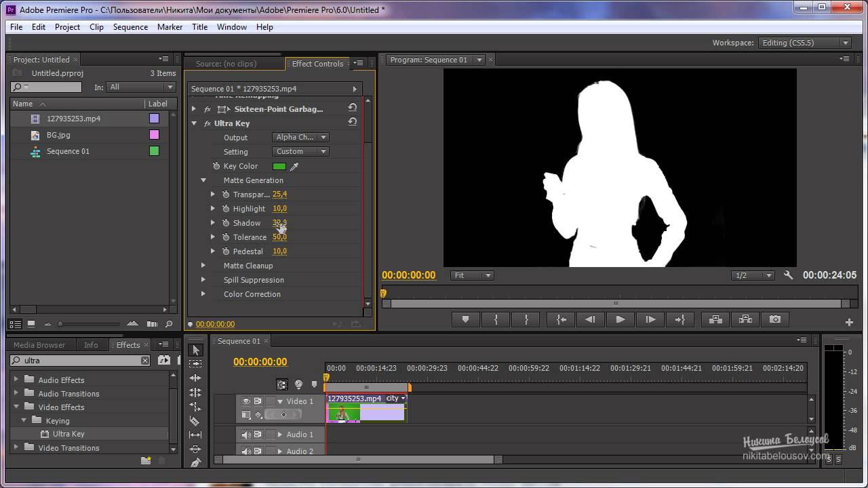This screenshot has height=488, width=868.
Task: Open the Program monitor settings wrench
Action: 788,275
